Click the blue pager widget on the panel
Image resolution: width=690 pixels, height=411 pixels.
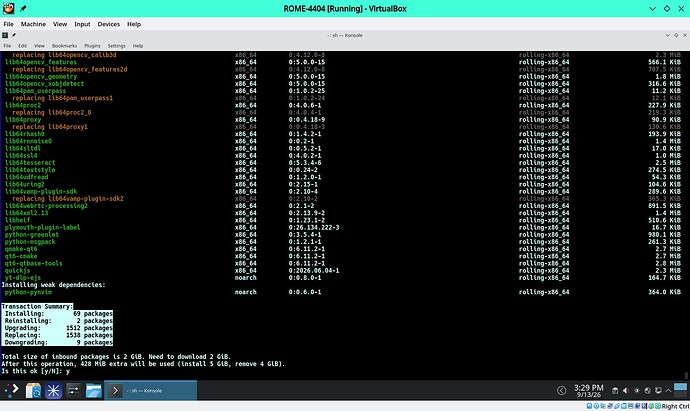coord(680,390)
